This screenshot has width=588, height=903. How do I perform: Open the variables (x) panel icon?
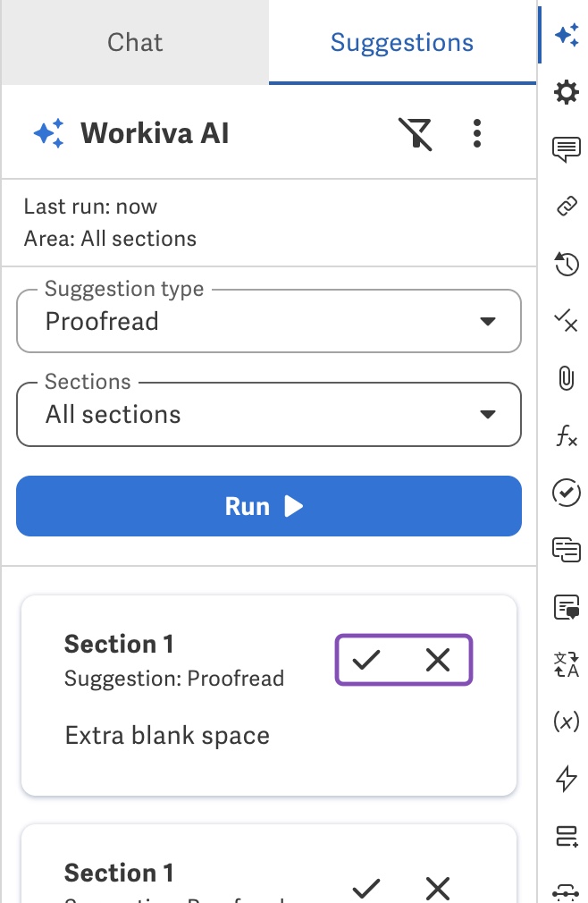567,721
